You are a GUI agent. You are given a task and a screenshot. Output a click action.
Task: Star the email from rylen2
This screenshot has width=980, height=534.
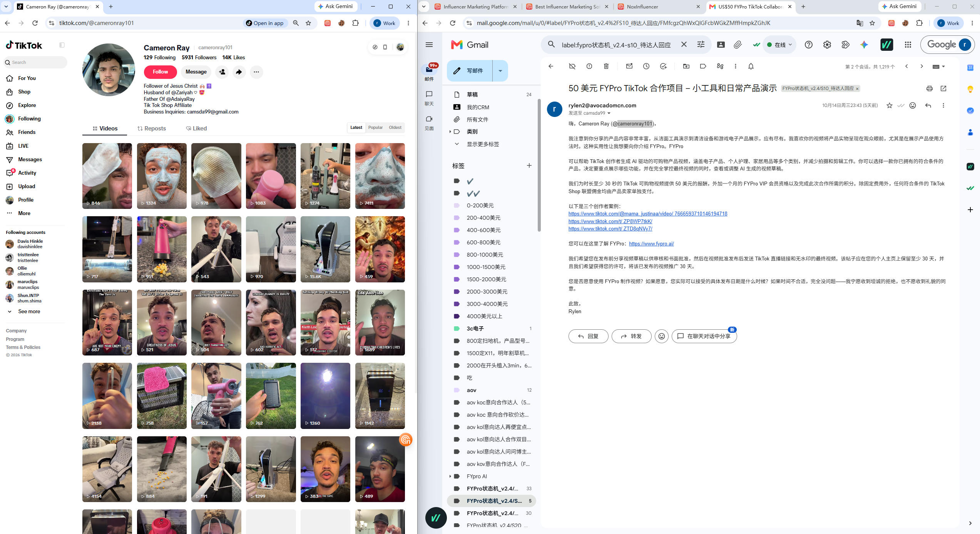pos(889,105)
